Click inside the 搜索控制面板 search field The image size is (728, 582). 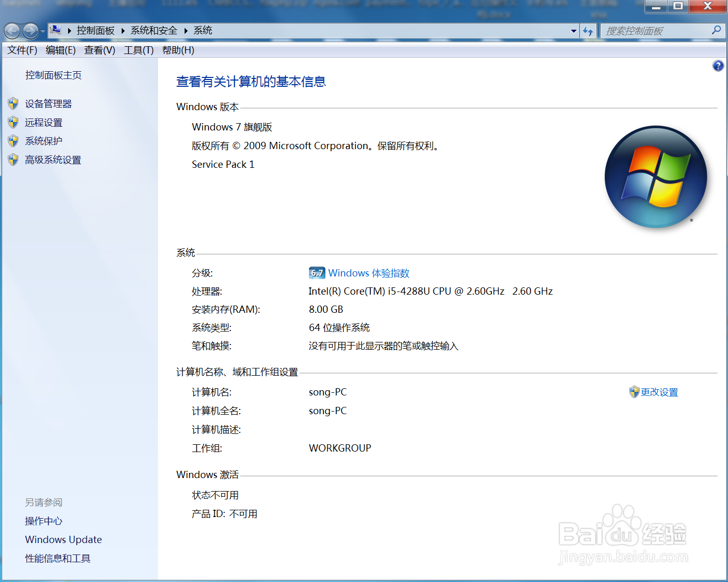(x=660, y=31)
